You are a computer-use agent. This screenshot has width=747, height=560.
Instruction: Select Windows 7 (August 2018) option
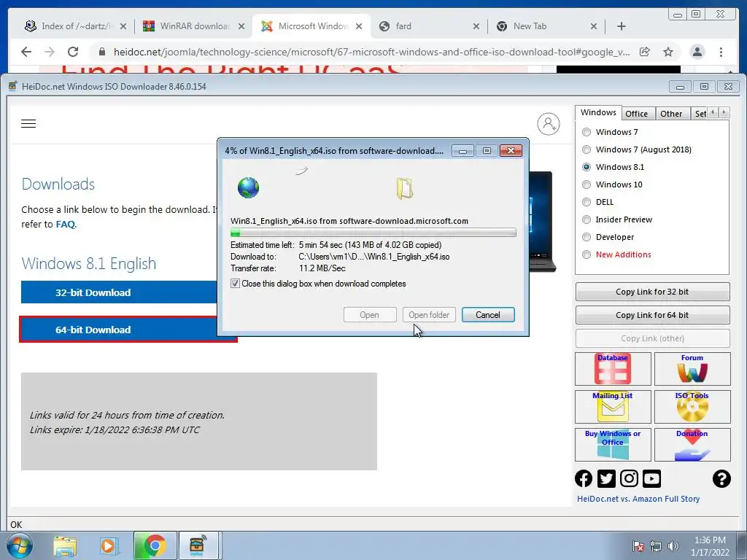point(587,149)
